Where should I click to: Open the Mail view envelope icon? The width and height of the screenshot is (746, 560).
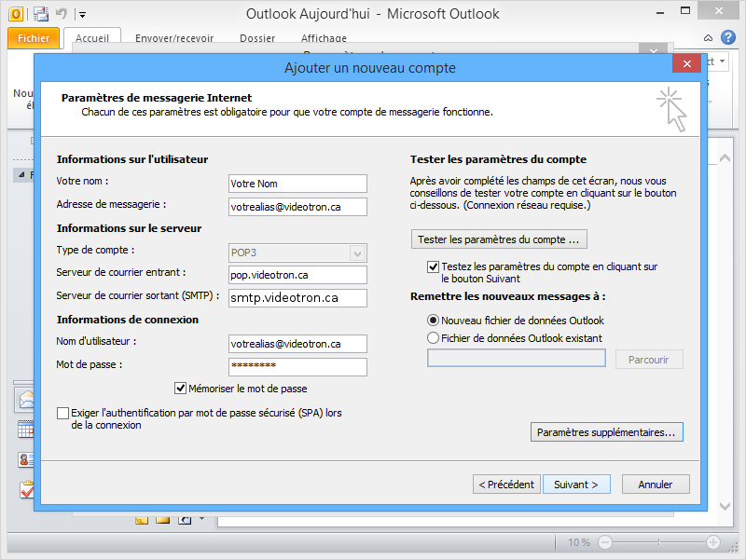point(25,399)
